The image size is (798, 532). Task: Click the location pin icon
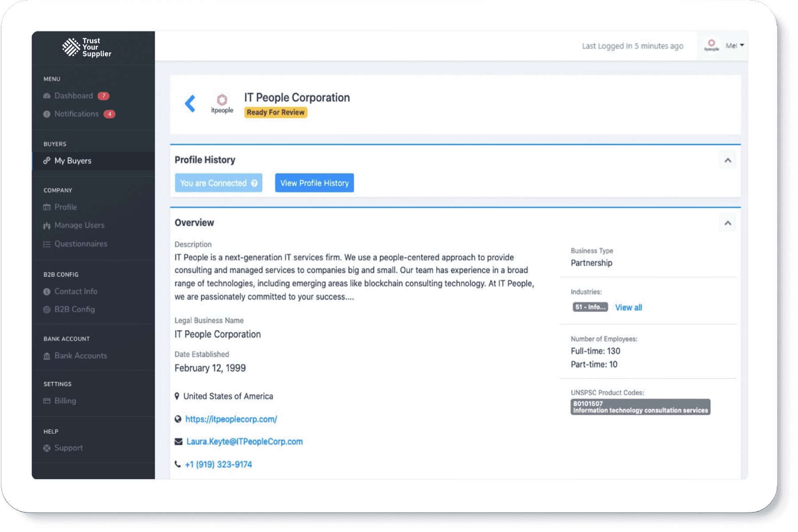tap(177, 396)
